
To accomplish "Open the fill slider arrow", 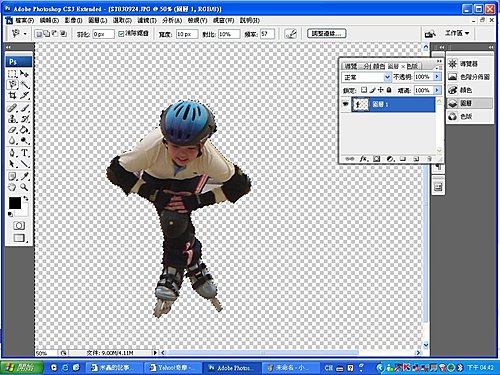I will click(x=437, y=90).
